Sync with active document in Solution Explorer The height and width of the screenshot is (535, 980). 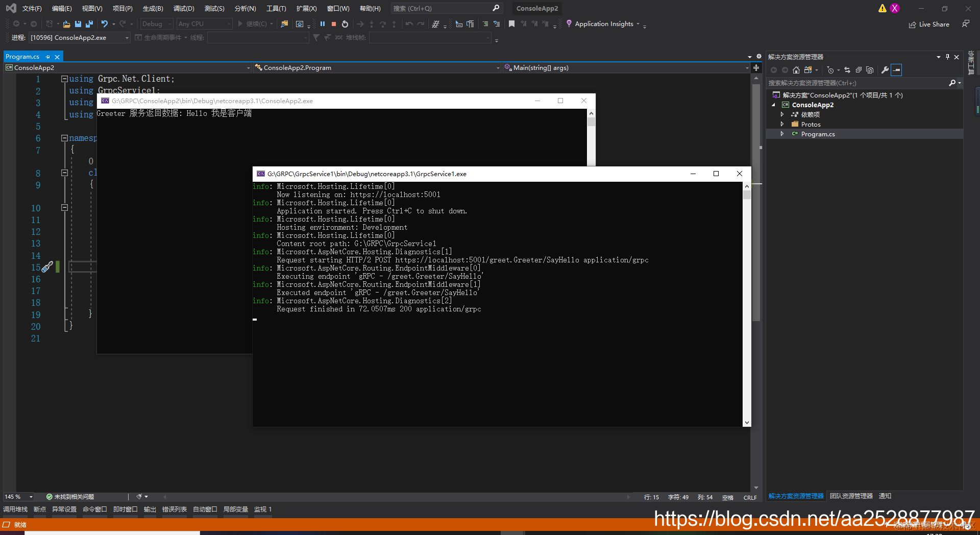coord(847,70)
